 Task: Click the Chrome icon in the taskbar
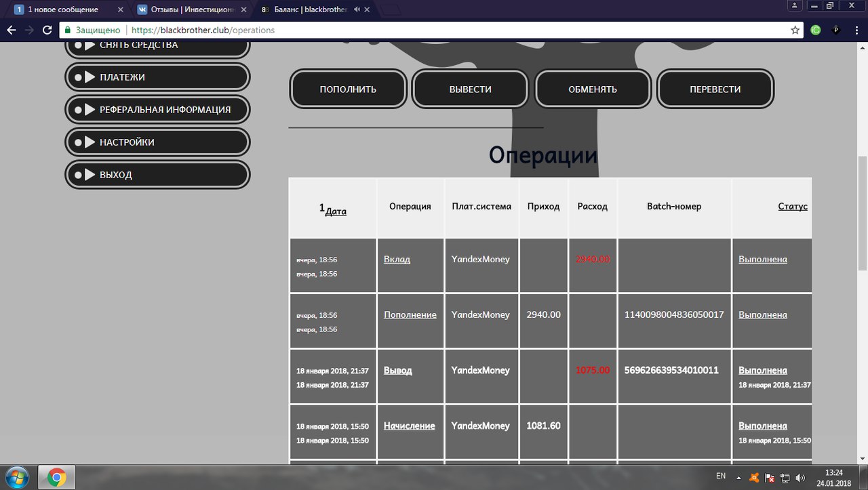click(56, 478)
